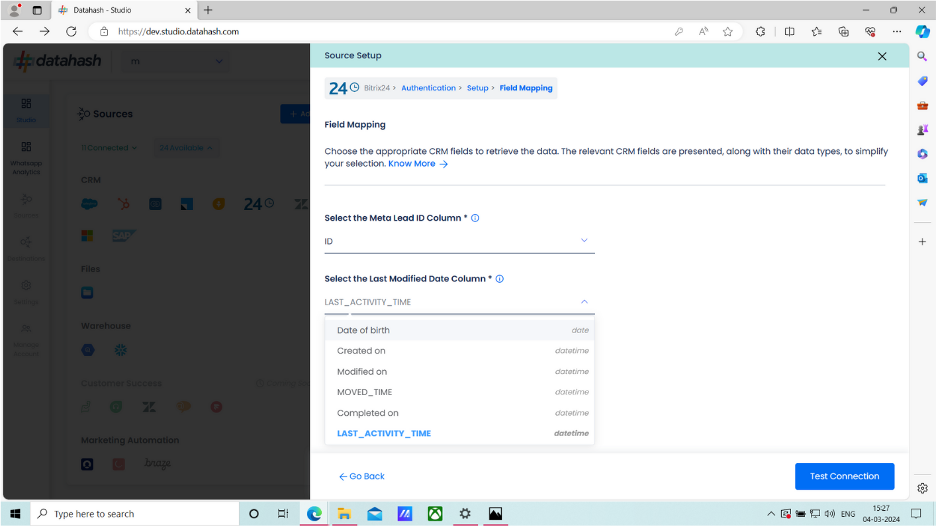Open a new browser tab

click(x=208, y=10)
